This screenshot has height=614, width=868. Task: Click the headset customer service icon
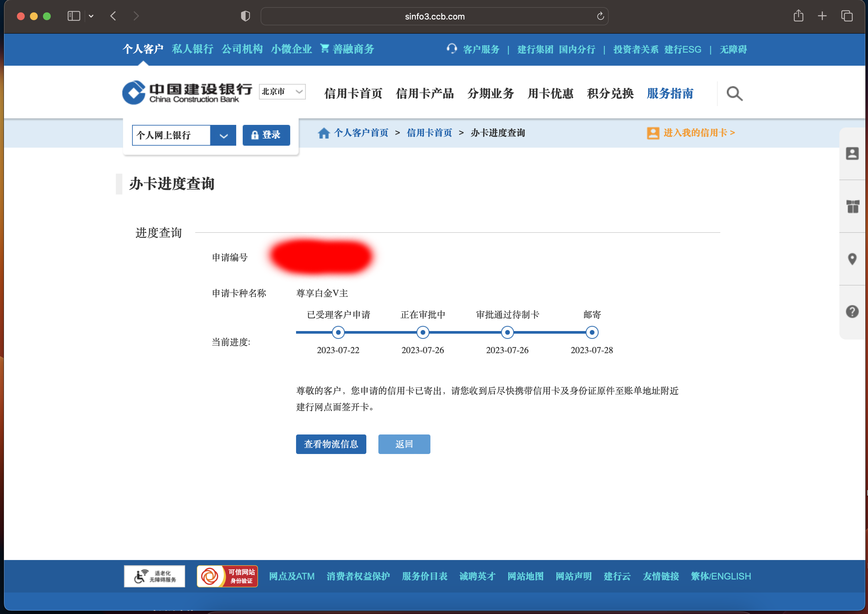click(452, 49)
